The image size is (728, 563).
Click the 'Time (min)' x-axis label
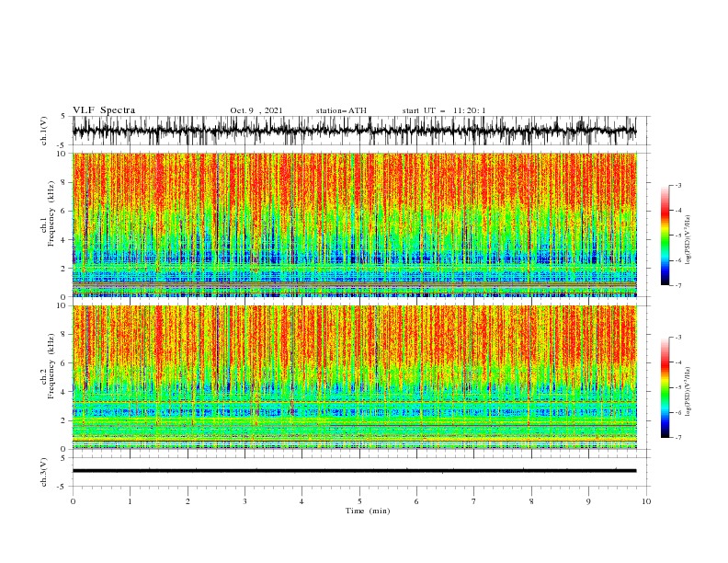[x=368, y=511]
